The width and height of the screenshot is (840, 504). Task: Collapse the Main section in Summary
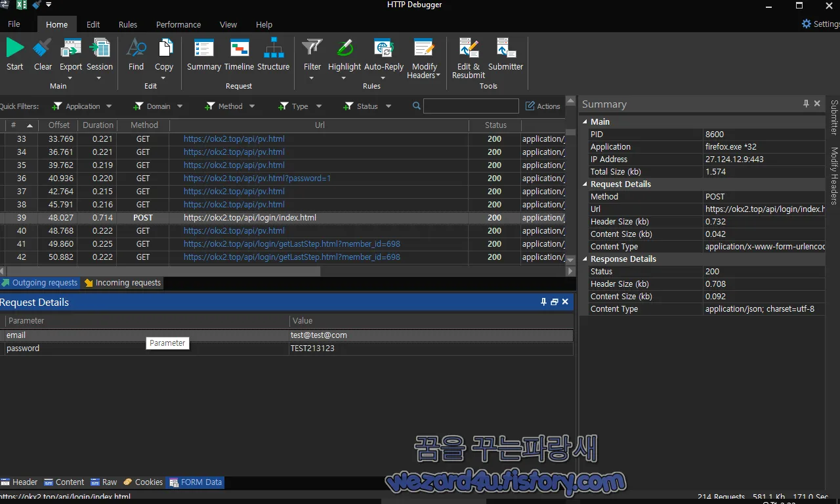[585, 121]
